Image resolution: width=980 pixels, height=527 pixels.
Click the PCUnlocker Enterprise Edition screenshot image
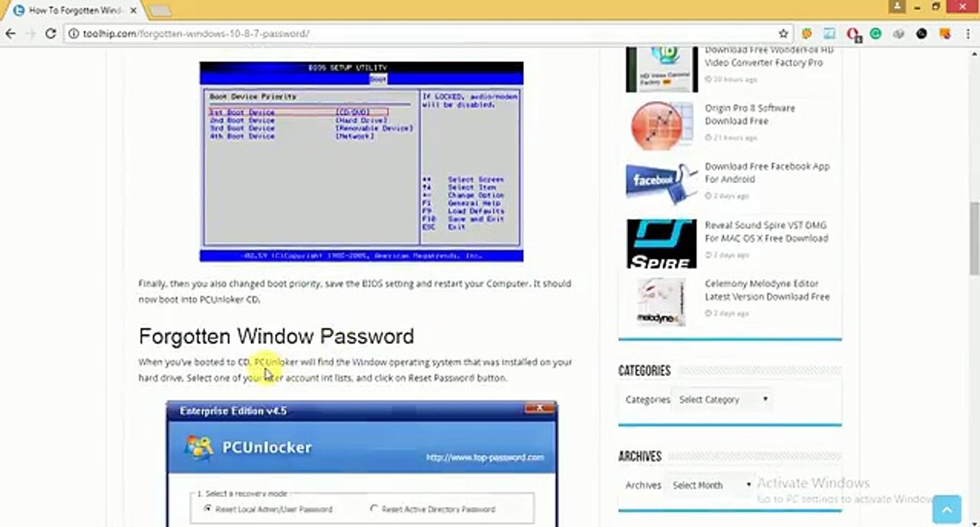(x=362, y=463)
